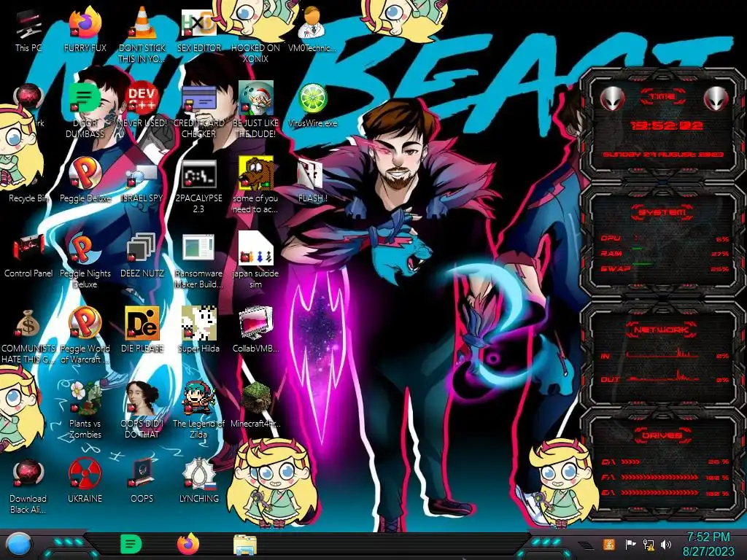
Task: Open the VLC cone shortcut 'DONT STICK THIS IN YO...'
Action: coord(142,36)
